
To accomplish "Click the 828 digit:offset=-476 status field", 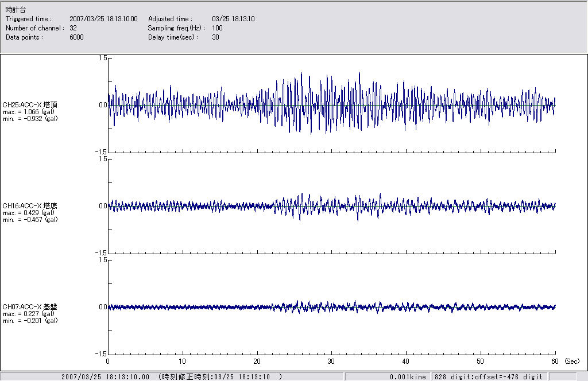I will coord(489,377).
